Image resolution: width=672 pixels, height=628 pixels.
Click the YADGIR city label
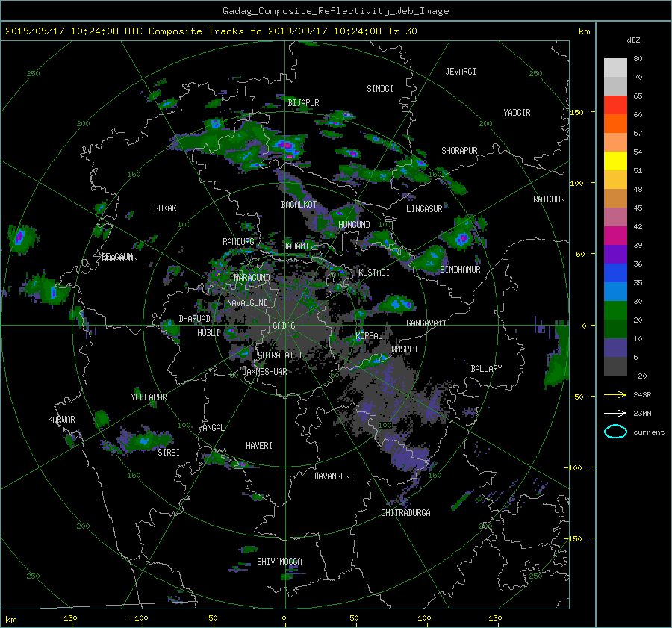(x=517, y=113)
